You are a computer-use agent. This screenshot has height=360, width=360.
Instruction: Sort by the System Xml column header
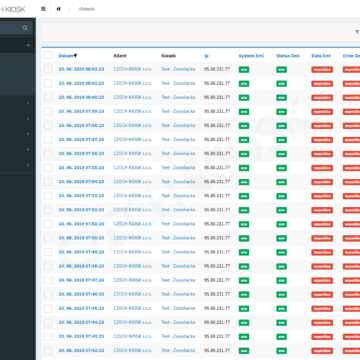click(x=251, y=56)
